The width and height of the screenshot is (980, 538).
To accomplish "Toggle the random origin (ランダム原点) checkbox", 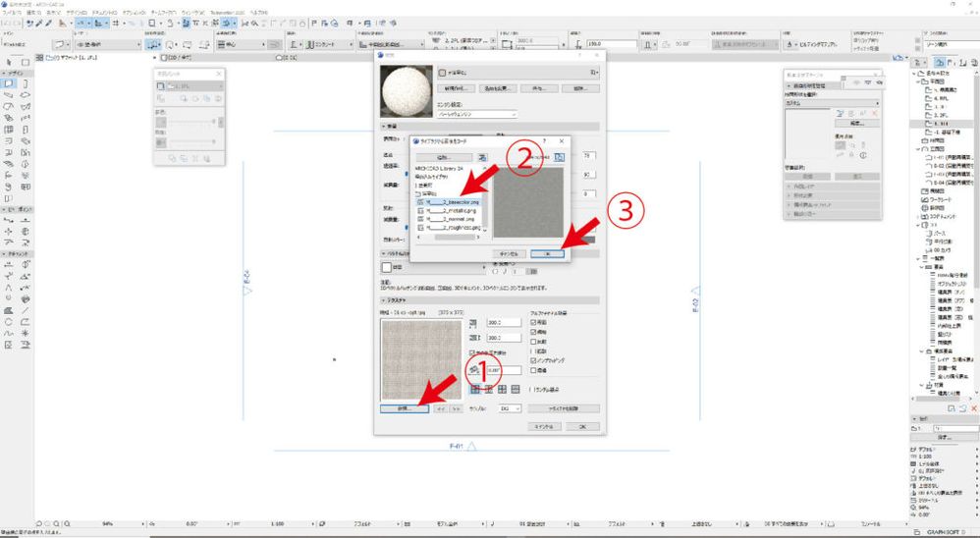I will tap(531, 390).
